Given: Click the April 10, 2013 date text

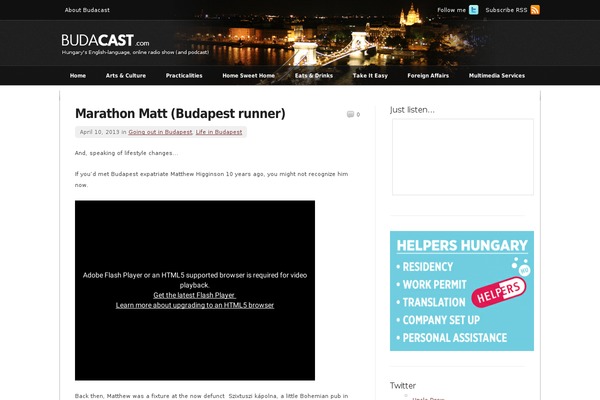Looking at the screenshot, I should 99,132.
